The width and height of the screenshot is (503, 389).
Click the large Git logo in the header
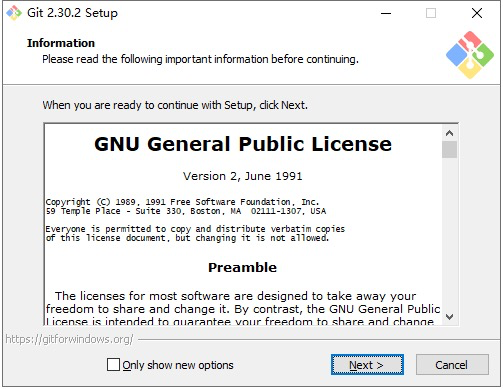pyautogui.click(x=470, y=55)
